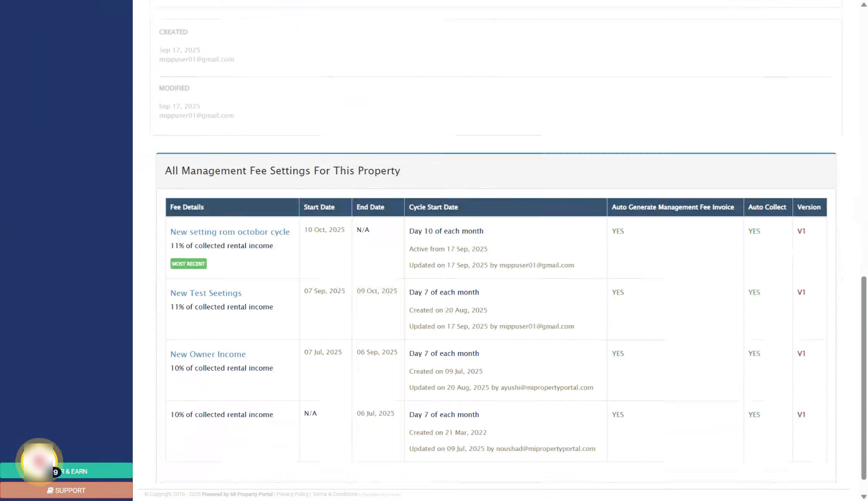Viewport: 868px width, 501px height.
Task: Click the Privacy Policy footer link
Action: (292, 495)
